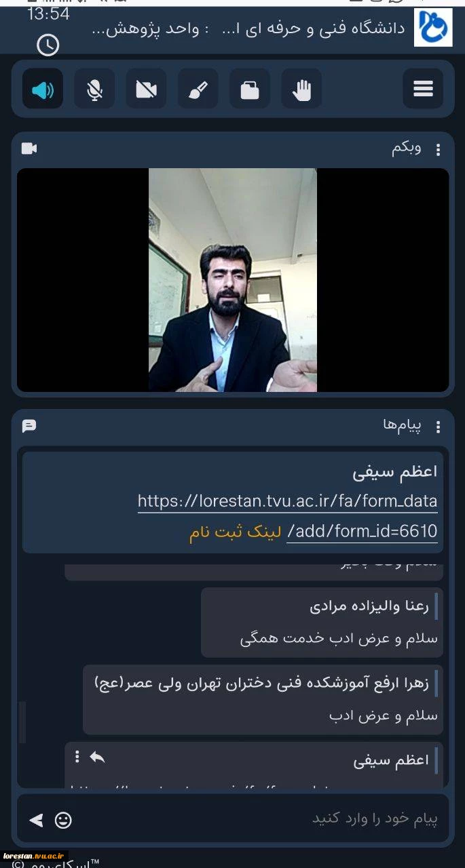Open messages panel three-dot options
This screenshot has height=868, width=465.
[x=438, y=427]
